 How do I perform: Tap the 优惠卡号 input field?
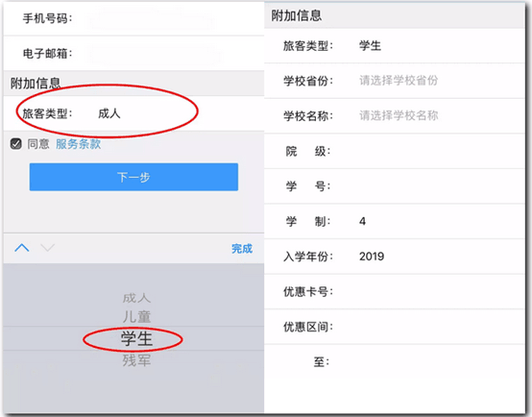pyautogui.click(x=395, y=291)
